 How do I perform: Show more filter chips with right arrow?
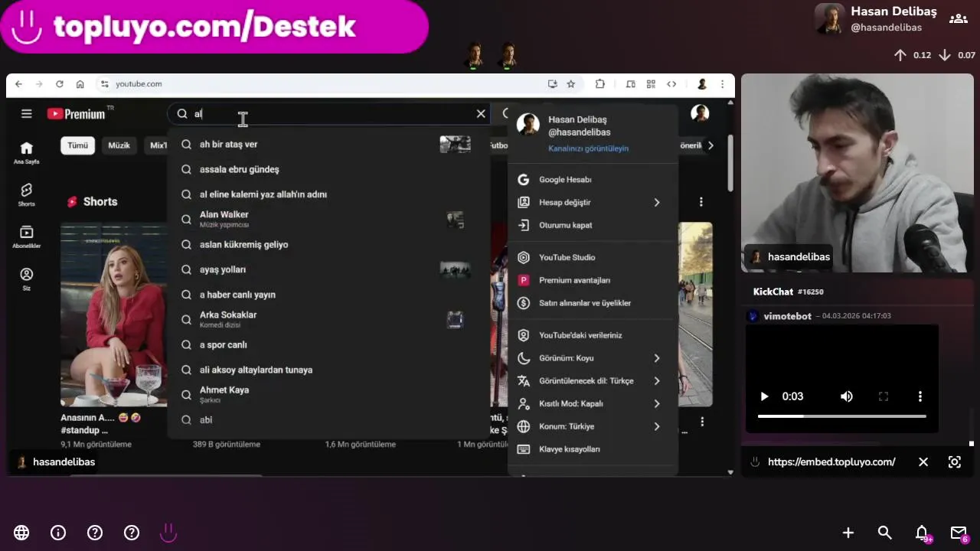(x=710, y=145)
